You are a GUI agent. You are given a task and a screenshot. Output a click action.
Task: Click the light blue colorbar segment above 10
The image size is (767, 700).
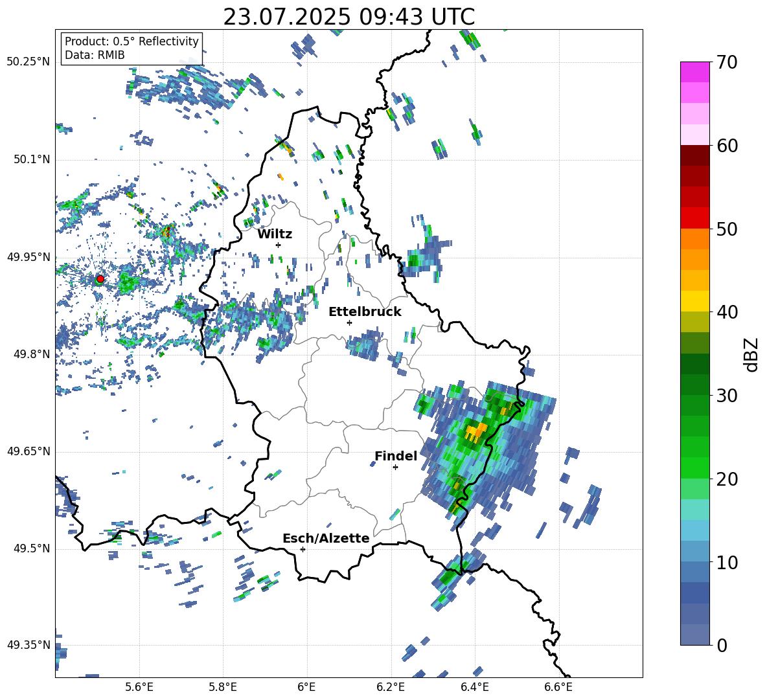[x=694, y=530]
